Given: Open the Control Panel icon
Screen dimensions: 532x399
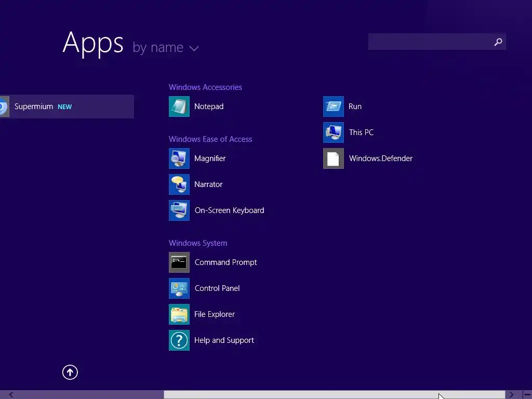Looking at the screenshot, I should (179, 288).
